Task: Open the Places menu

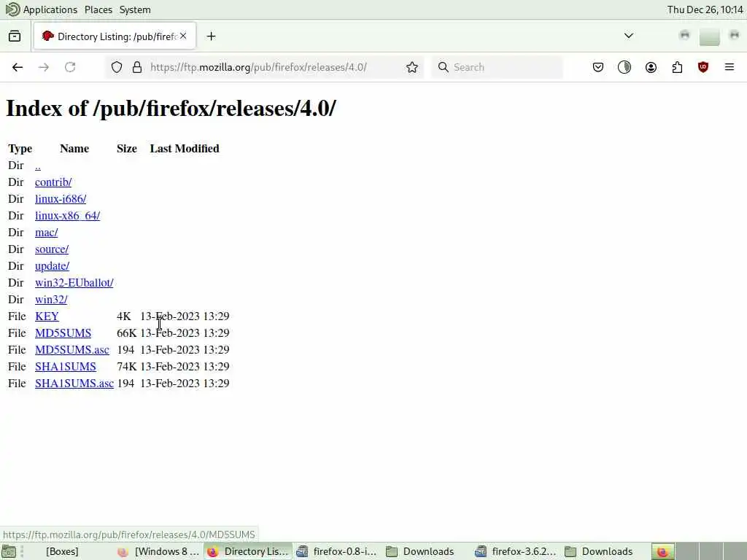Action: pyautogui.click(x=98, y=9)
